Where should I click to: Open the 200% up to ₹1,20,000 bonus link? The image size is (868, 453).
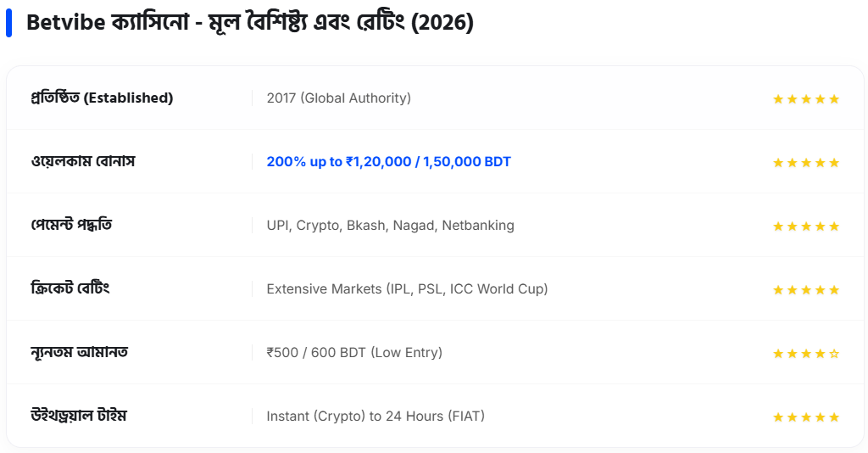click(388, 161)
